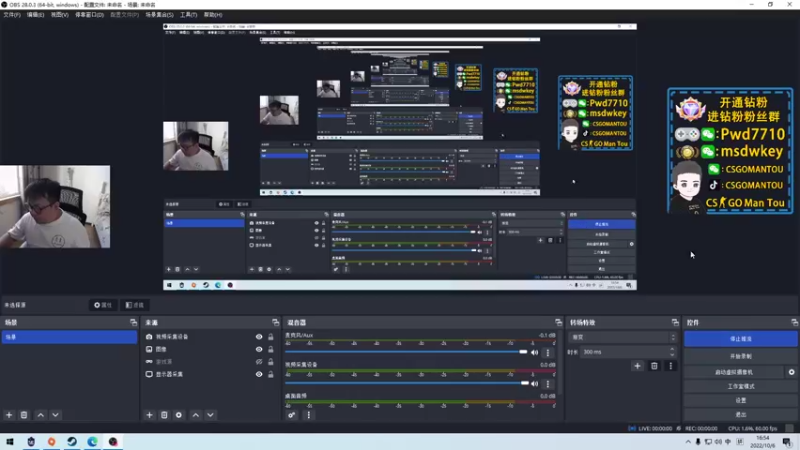Screen dimensions: 800x450
Task: Move selected source down in Sources list
Action: [x=210, y=415]
